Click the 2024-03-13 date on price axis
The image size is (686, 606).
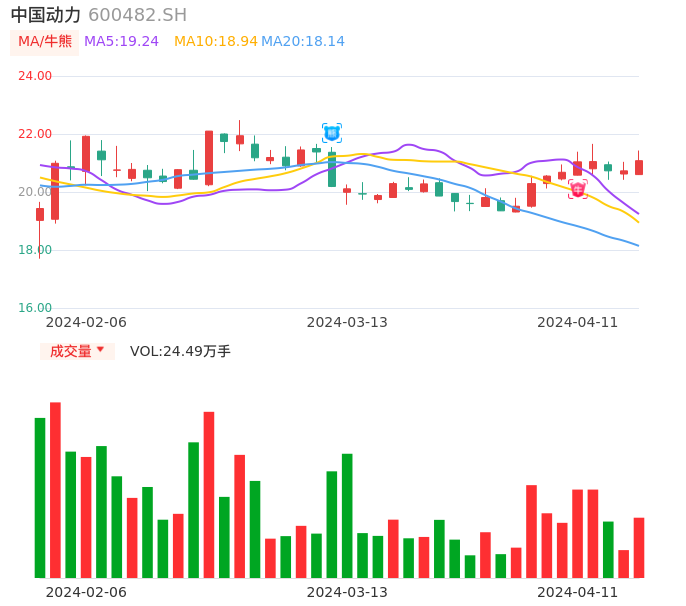[x=347, y=322]
